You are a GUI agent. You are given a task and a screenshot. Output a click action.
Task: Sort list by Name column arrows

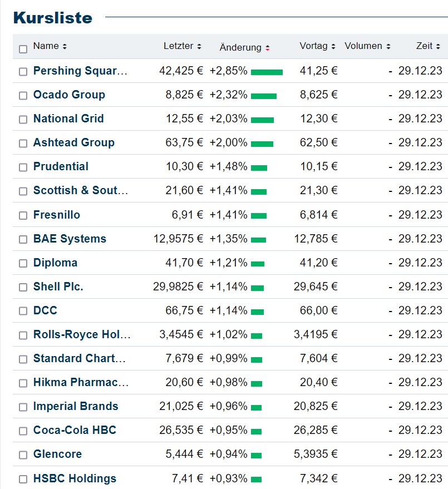click(x=65, y=47)
